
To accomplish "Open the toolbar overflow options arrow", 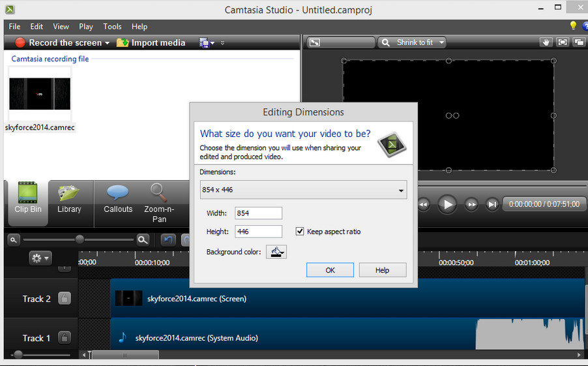I will click(222, 43).
